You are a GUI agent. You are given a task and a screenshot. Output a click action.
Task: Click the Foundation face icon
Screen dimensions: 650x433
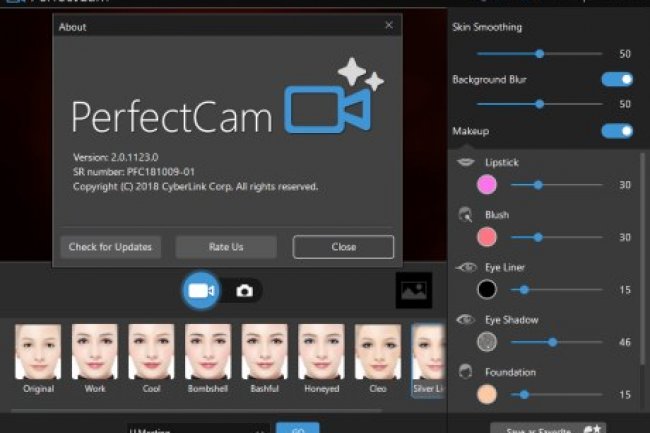tap(466, 372)
